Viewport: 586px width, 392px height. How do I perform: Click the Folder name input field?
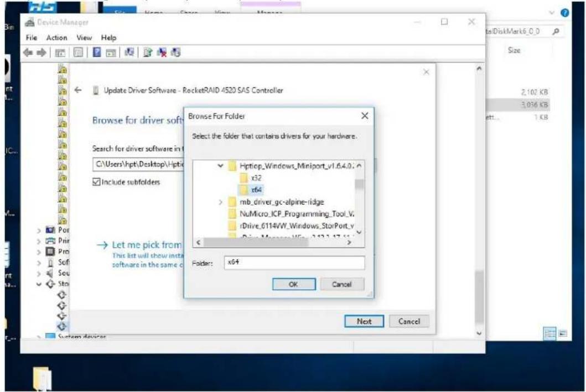click(294, 263)
